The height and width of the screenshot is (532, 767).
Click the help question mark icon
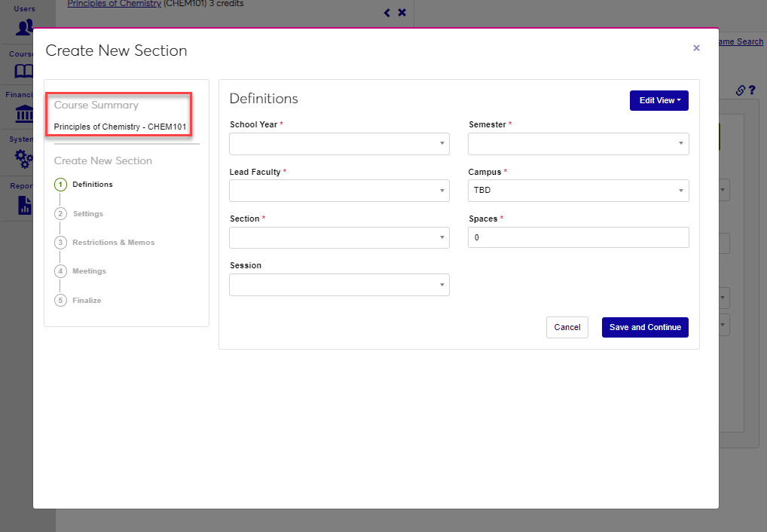[x=752, y=90]
